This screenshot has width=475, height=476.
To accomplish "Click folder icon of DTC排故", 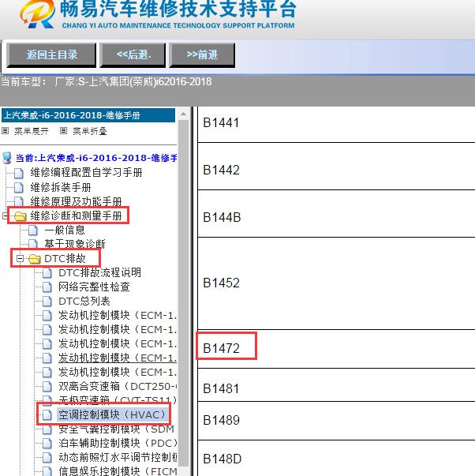I will click(x=34, y=259).
